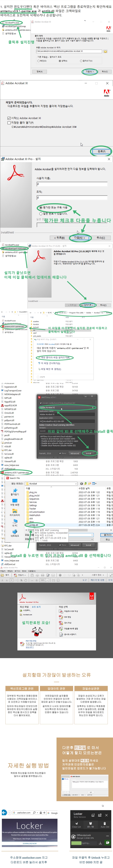This screenshot has width=113, height=868.
Task: Click the 모두 보기 link
Action: [36, 607]
